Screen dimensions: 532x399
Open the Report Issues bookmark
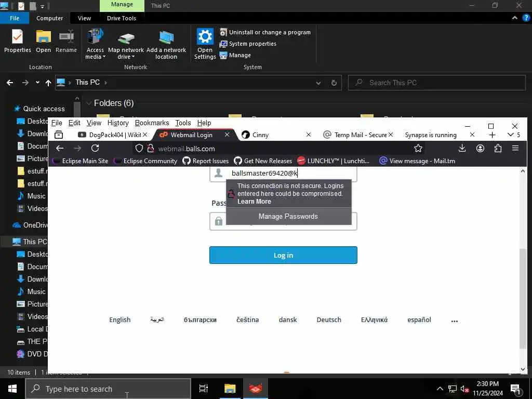coord(206,161)
